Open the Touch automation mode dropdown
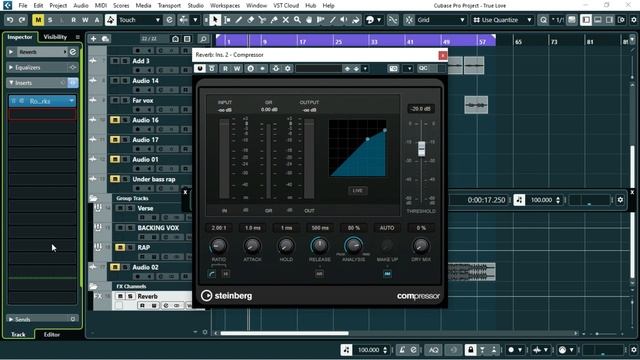Image resolution: width=640 pixels, height=360 pixels. coord(139,20)
